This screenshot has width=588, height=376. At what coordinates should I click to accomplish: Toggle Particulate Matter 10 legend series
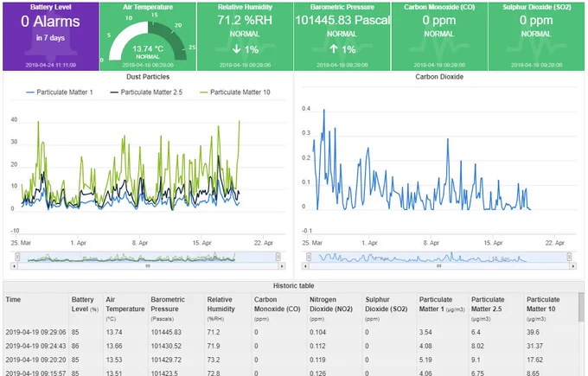(x=234, y=92)
